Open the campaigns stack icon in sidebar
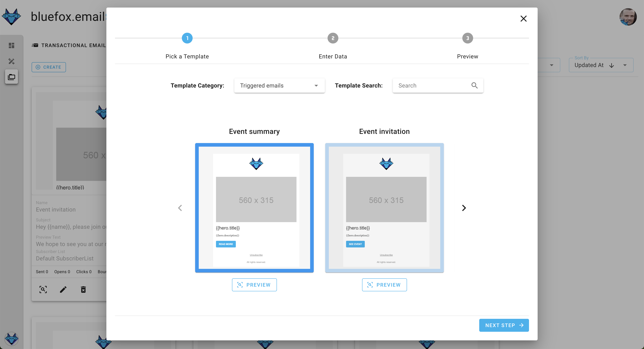 pyautogui.click(x=11, y=77)
